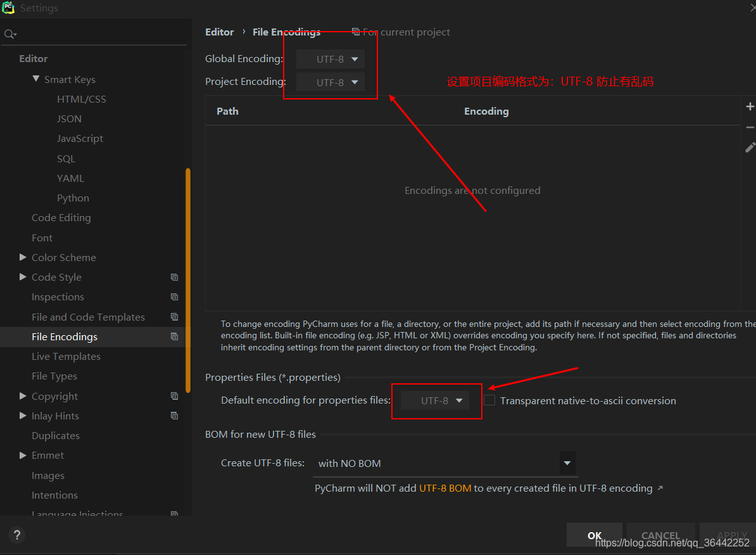Click Editor in the breadcrumb
756x555 pixels.
tap(219, 32)
